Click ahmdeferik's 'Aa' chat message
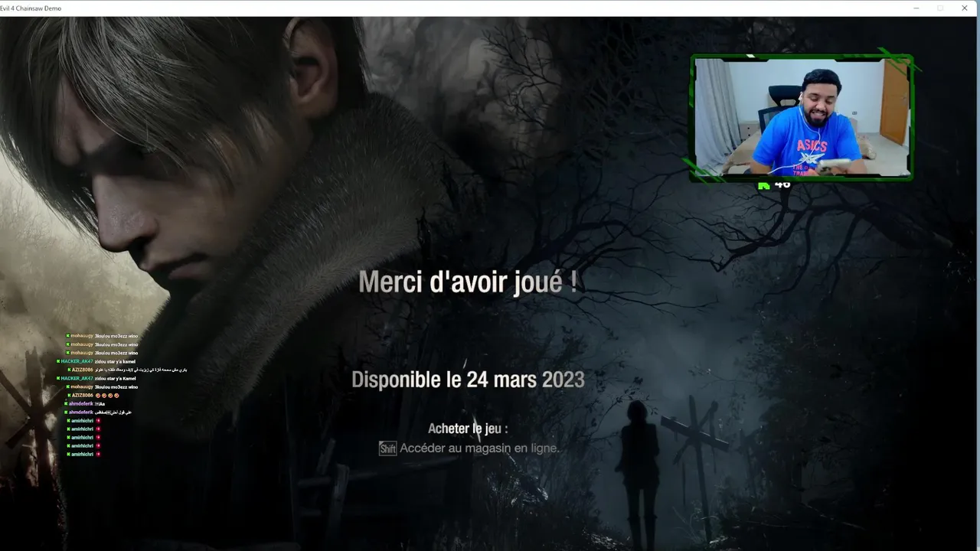The height and width of the screenshot is (551, 980). (84, 404)
